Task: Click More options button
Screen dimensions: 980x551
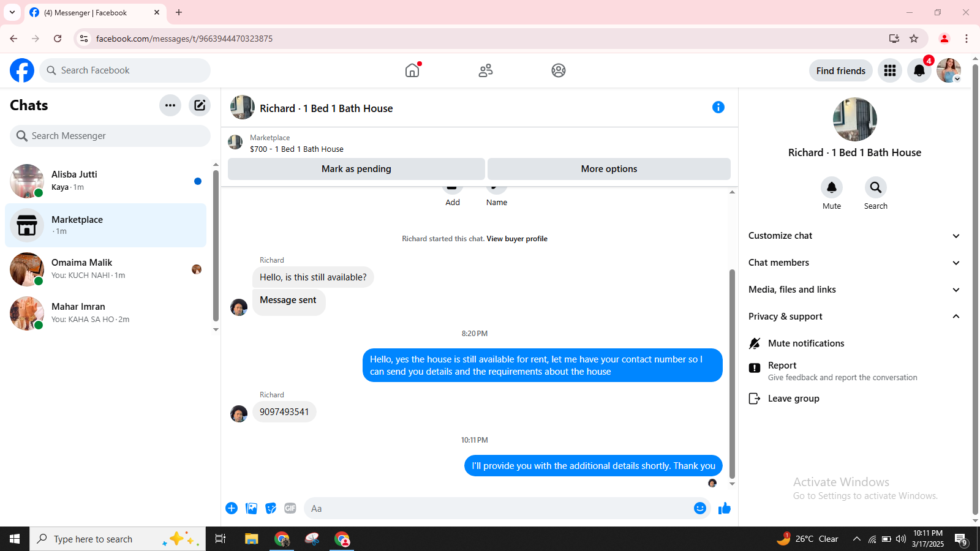Action: point(609,169)
